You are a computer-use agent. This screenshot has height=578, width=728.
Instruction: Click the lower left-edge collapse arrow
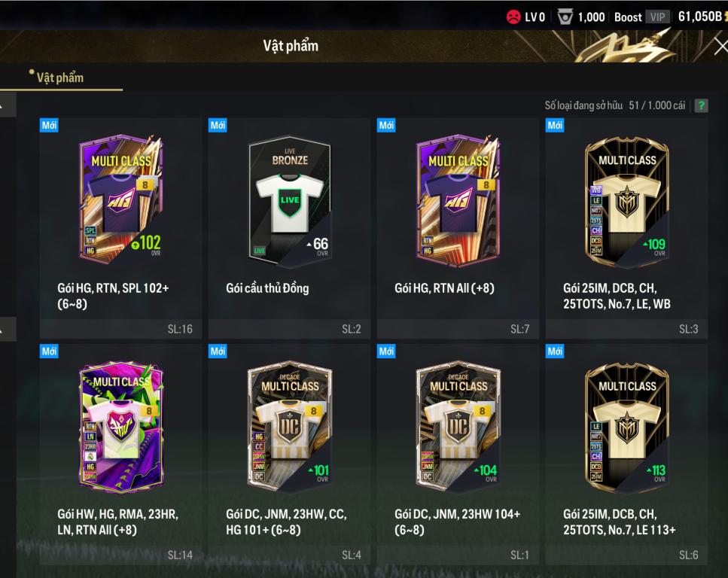(7, 329)
